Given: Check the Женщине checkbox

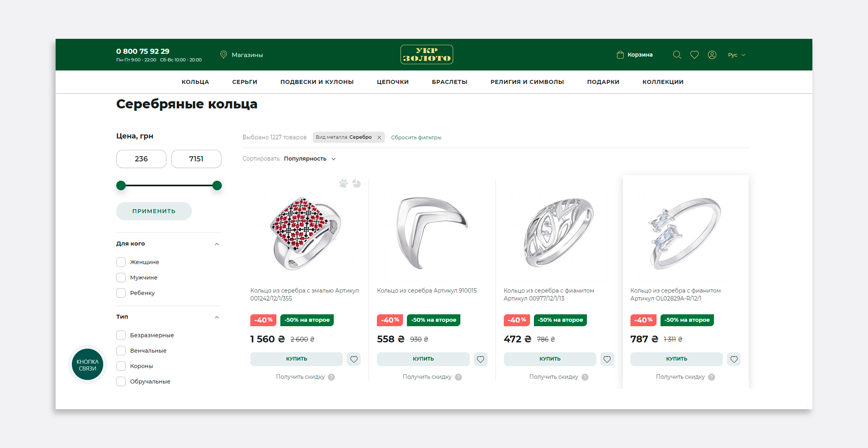Looking at the screenshot, I should point(121,262).
